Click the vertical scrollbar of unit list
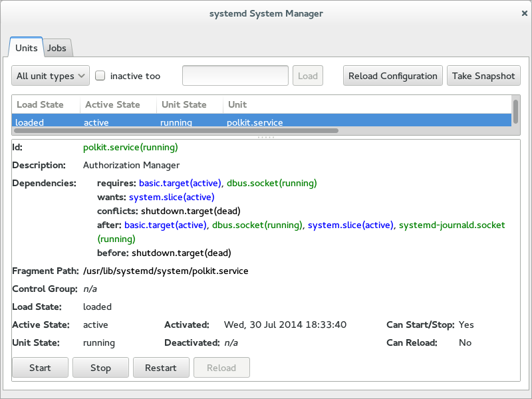This screenshot has height=399, width=532. [515, 110]
